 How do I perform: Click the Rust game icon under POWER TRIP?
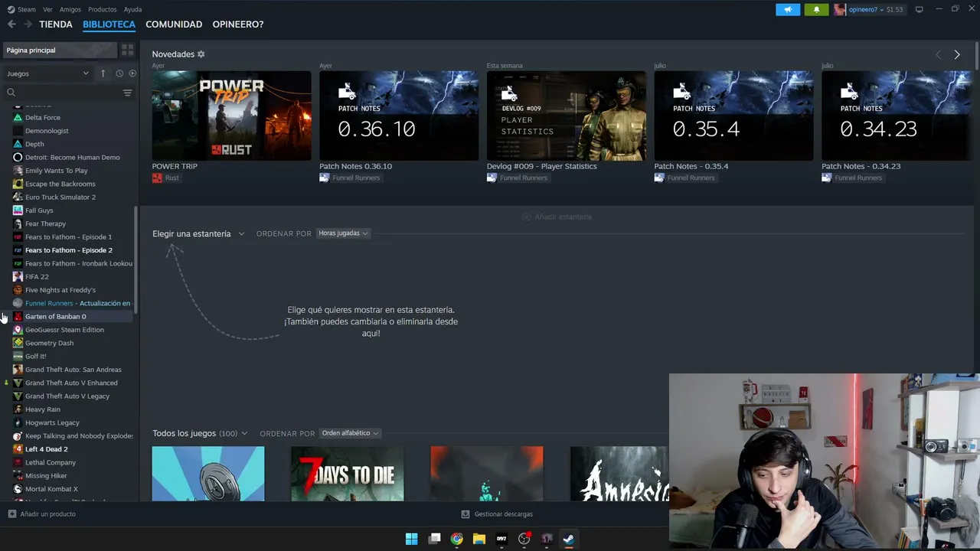pyautogui.click(x=157, y=178)
